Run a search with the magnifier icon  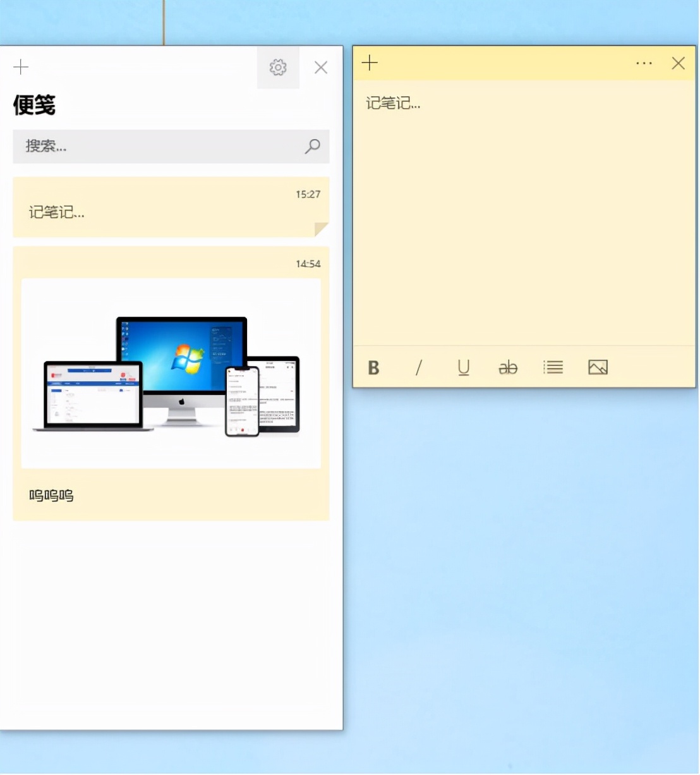pyautogui.click(x=312, y=147)
